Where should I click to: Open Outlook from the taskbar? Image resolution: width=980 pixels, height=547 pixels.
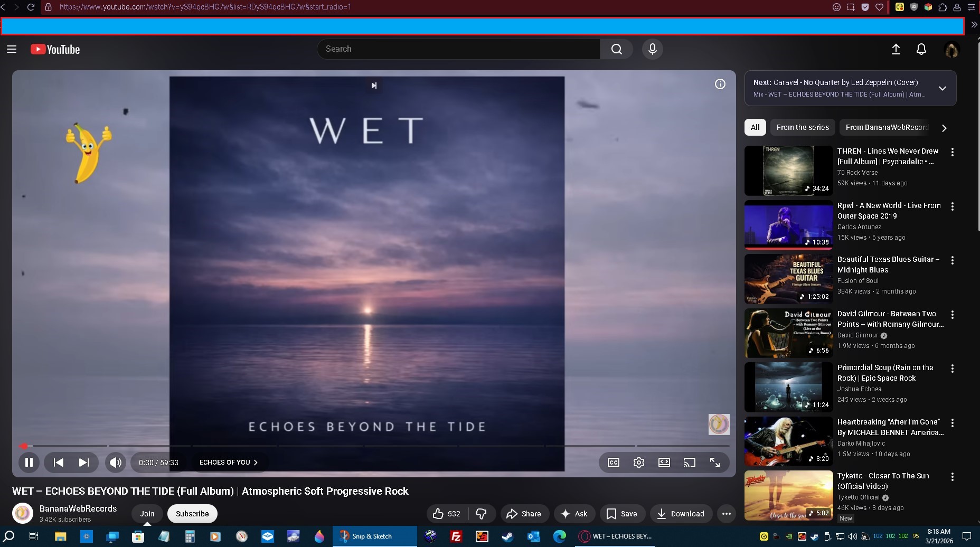click(x=533, y=536)
